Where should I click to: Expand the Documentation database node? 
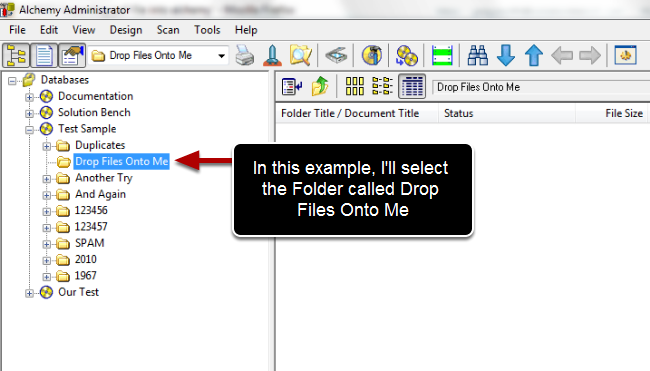point(29,97)
